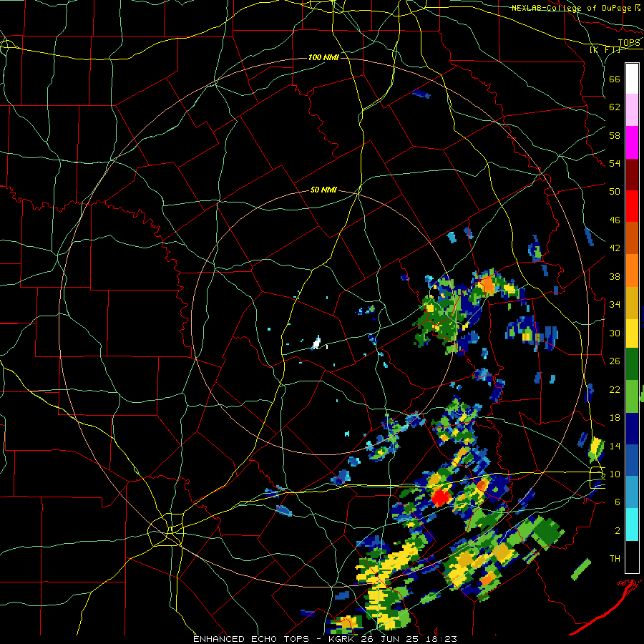Screen dimensions: 644x644
Task: Select the 38 legend value
Action: point(615,276)
